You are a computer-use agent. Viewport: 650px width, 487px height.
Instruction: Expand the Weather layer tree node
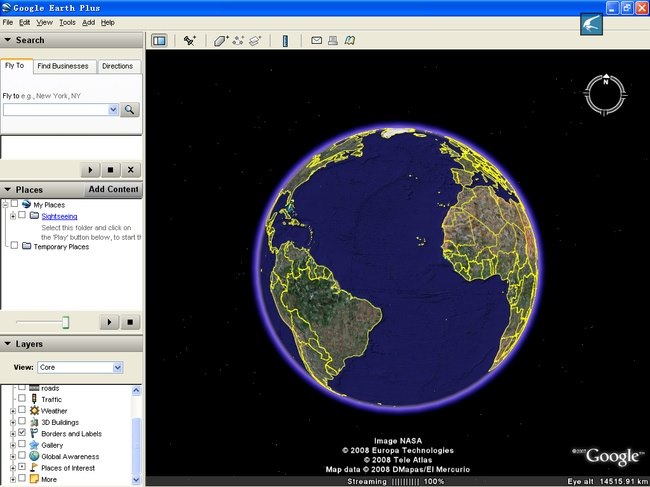click(x=13, y=411)
